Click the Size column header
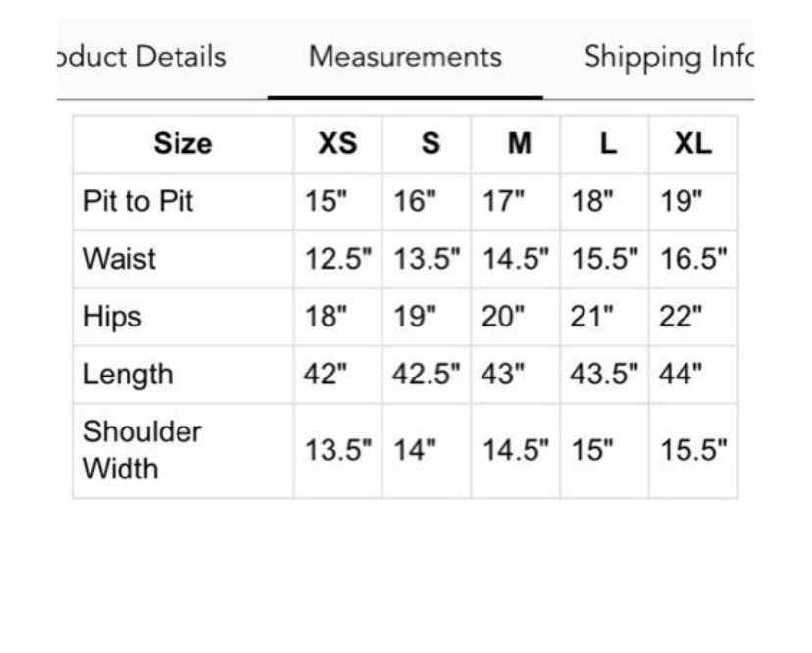Screen dimensions: 812x653 [182, 144]
